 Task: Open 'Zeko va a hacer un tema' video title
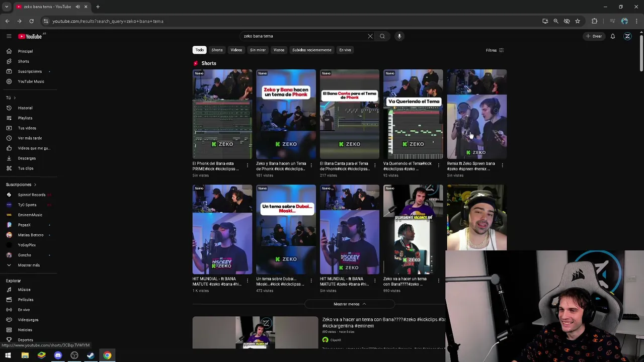click(383, 322)
